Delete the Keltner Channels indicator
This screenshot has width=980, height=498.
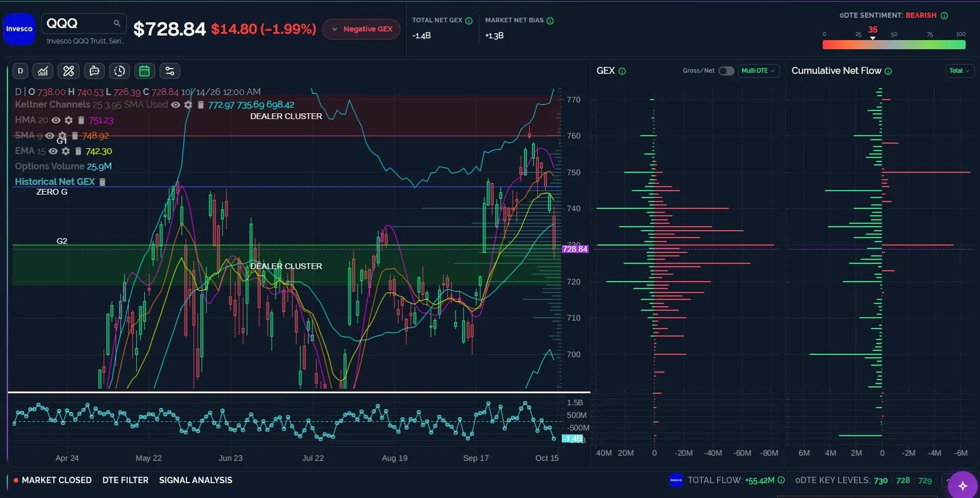(201, 105)
